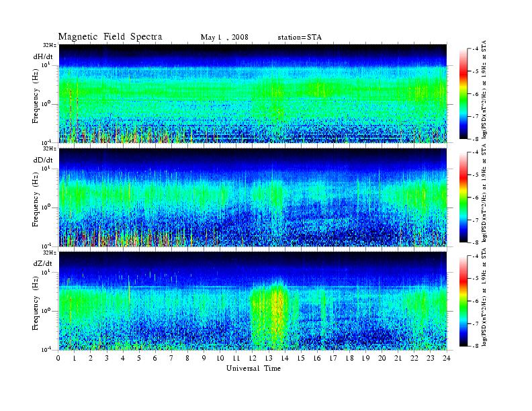Click hour label 17 on Universal Time axis
This screenshot has width=532, height=411.
[x=333, y=358]
